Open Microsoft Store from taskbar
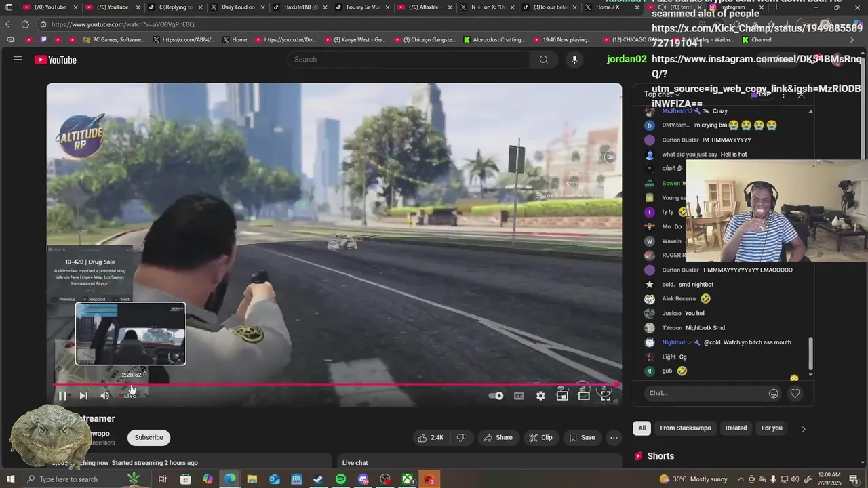This screenshot has height=488, width=868. (x=185, y=479)
